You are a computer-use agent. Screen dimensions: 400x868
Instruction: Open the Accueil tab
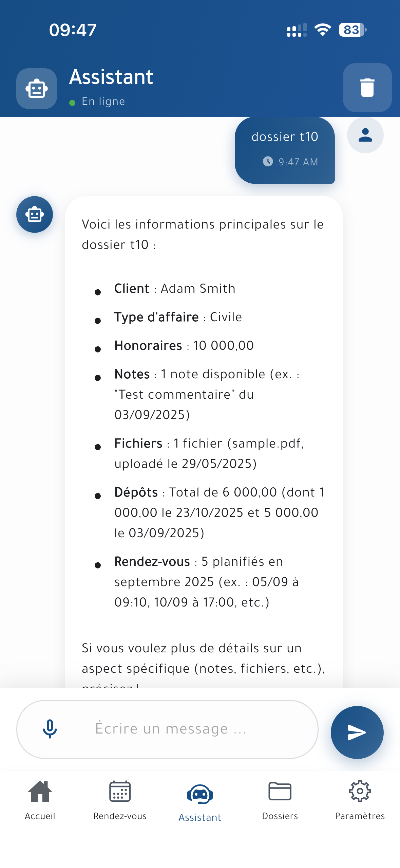[x=40, y=799]
